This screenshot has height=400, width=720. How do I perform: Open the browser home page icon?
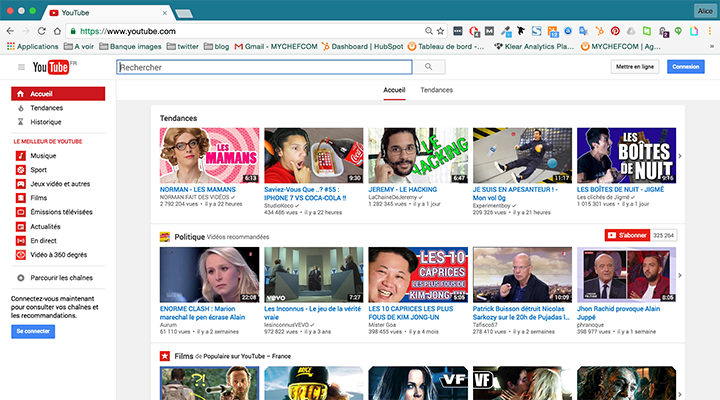click(57, 31)
